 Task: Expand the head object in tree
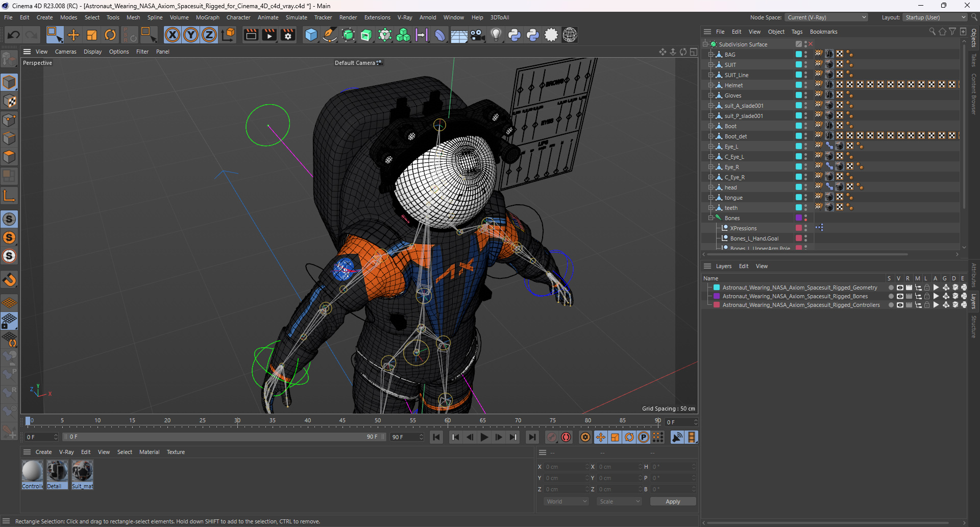710,187
